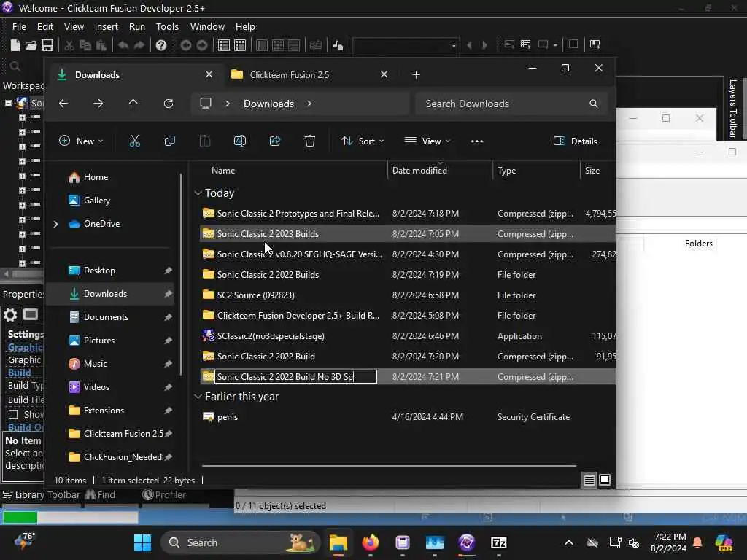
Task: Switch to large thumbnails view icon
Action: (x=605, y=480)
